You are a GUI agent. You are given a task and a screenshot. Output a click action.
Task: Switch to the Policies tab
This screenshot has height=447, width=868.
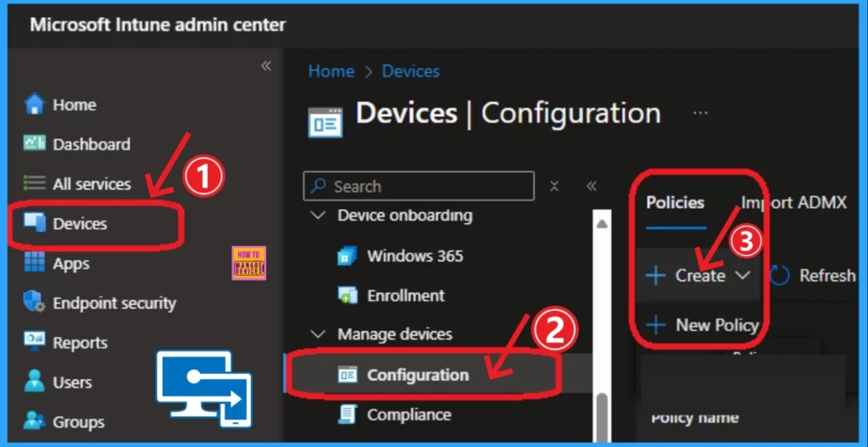(676, 203)
